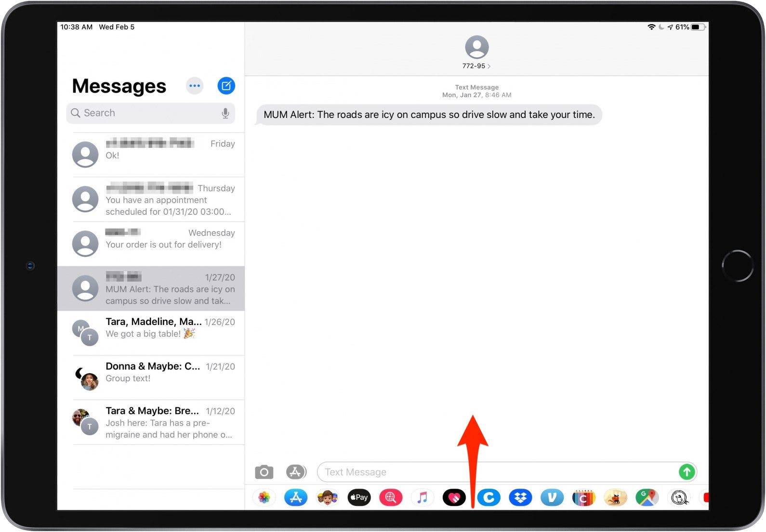Select the MUM Alert conversation from 1/27/20
The width and height of the screenshot is (766, 532).
[x=151, y=288]
